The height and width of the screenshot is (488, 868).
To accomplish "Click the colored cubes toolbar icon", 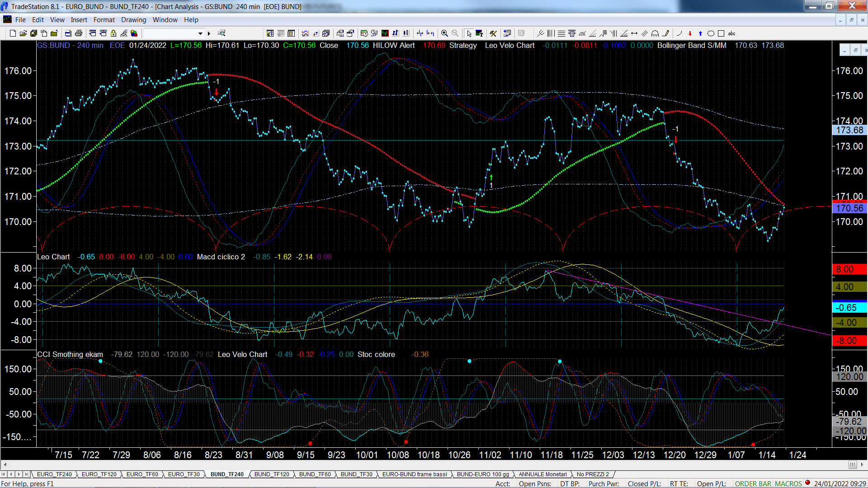I will tap(134, 33).
